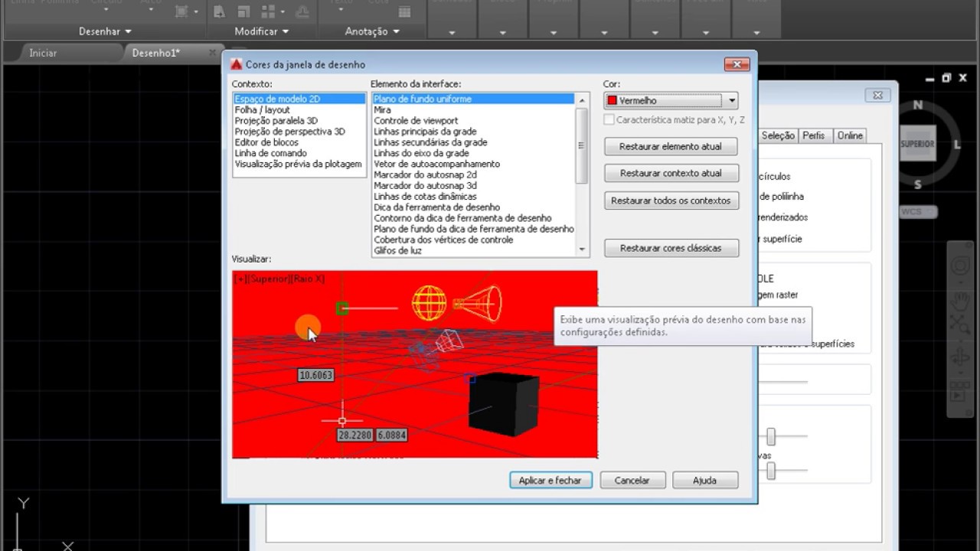Click the Vermelho red color swatch
The height and width of the screenshot is (551, 980).
click(x=612, y=100)
